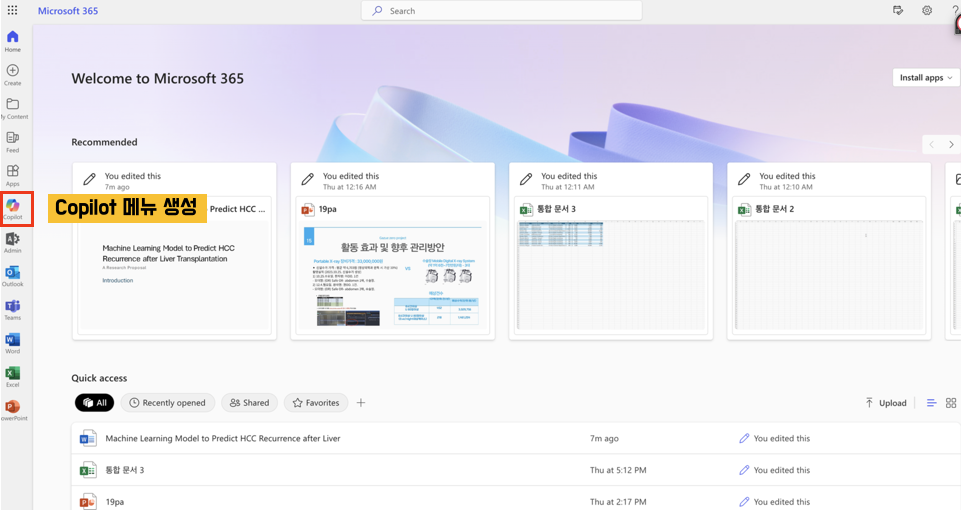The height and width of the screenshot is (510, 961).
Task: Select the Shared filter tab
Action: [x=249, y=403]
